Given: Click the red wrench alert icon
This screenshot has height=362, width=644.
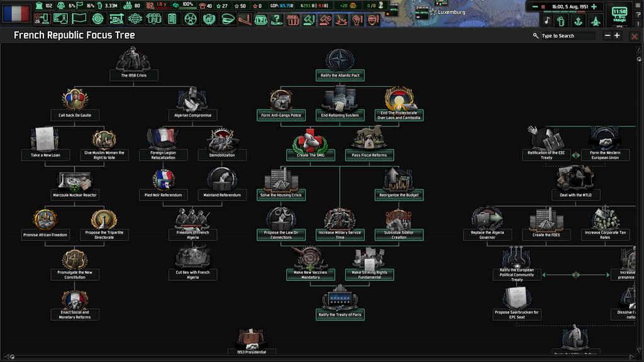Looking at the screenshot, I should click(x=245, y=19).
